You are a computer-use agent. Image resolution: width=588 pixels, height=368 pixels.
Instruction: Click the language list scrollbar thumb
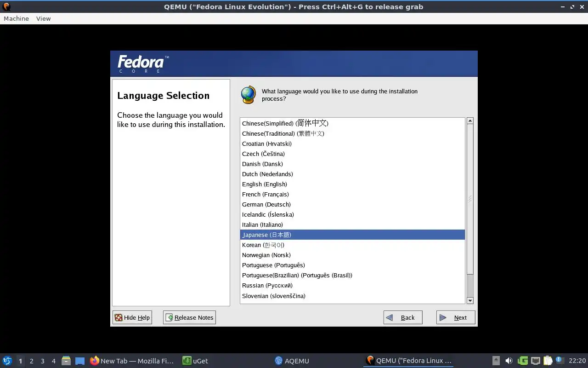470,199
